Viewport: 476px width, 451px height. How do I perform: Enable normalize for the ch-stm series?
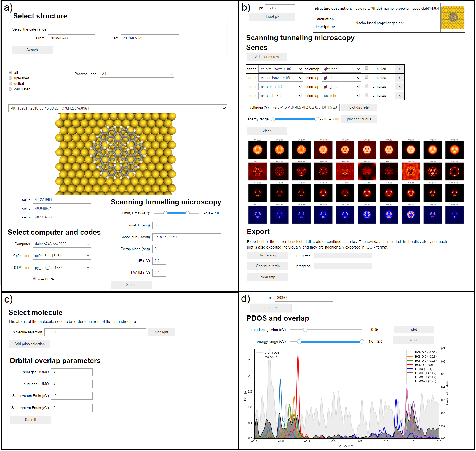point(366,86)
